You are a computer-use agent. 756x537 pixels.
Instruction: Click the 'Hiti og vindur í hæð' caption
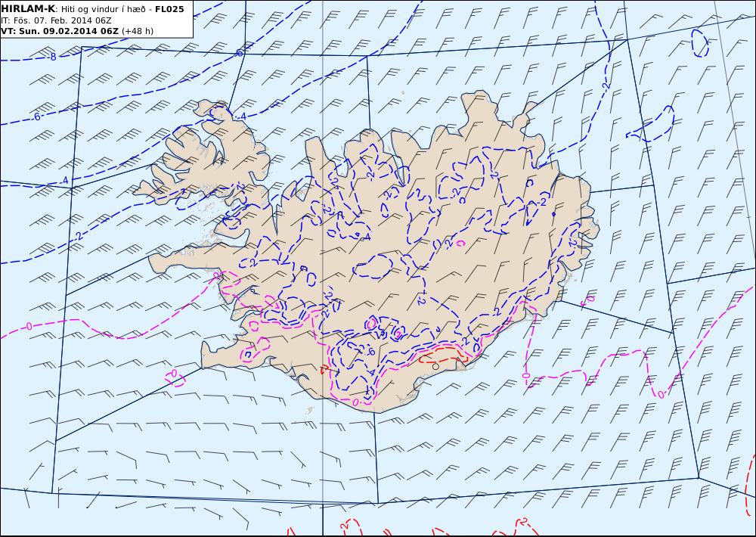(x=103, y=9)
